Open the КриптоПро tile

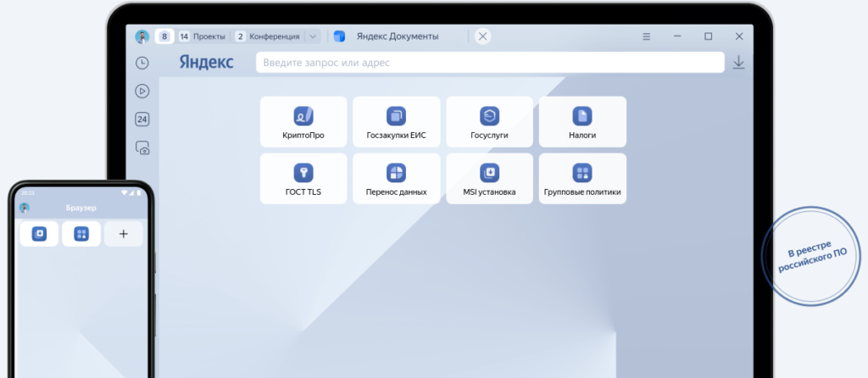point(303,122)
